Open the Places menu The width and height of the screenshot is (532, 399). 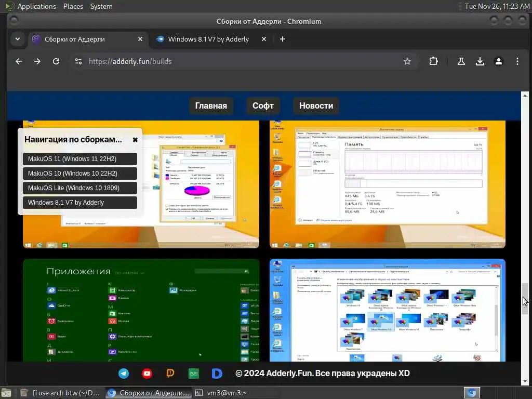[x=73, y=6]
